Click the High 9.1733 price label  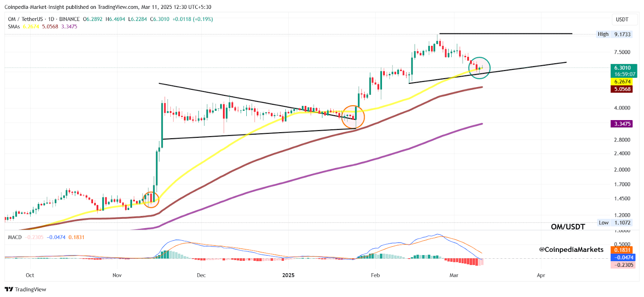coord(614,34)
